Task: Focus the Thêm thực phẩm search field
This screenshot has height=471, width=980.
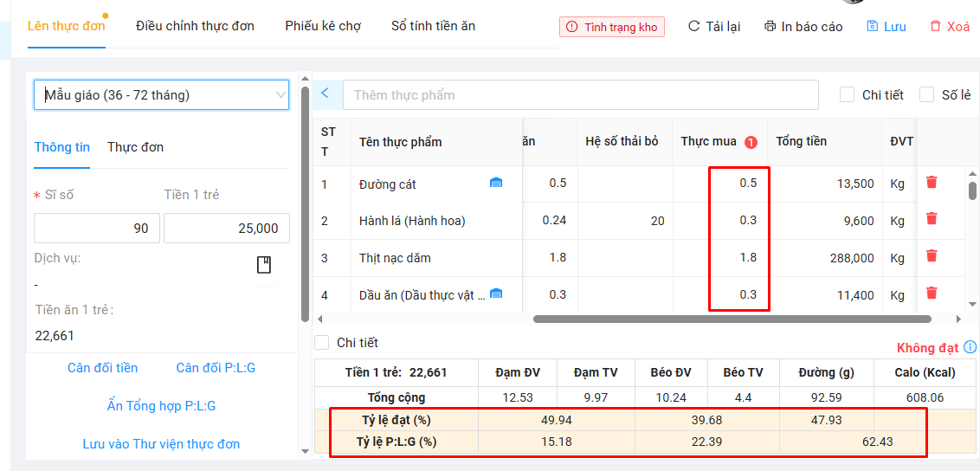Action: (x=580, y=95)
